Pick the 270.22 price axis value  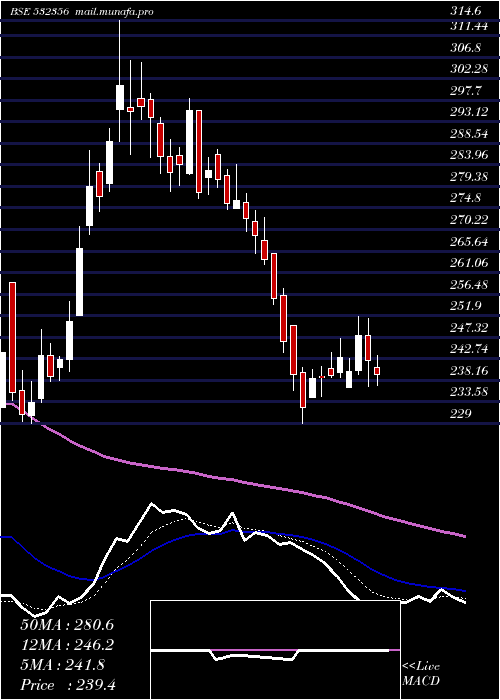(469, 220)
